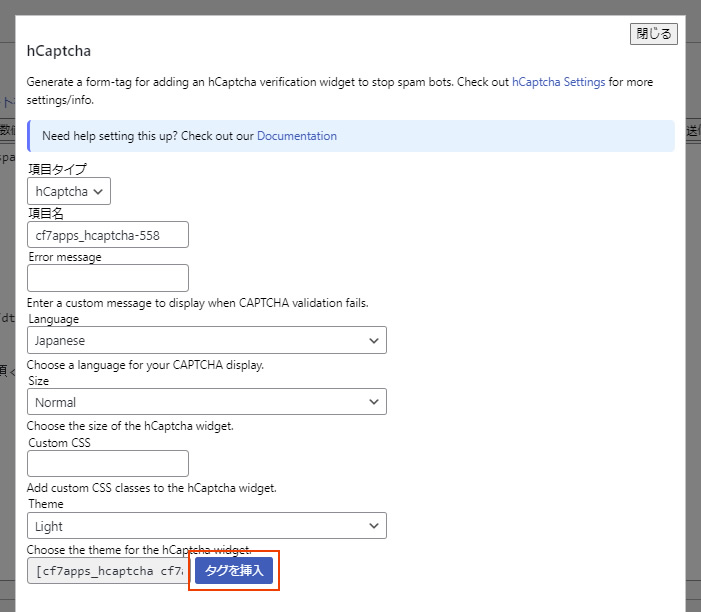This screenshot has width=701, height=612.
Task: Select the generated [cf7apps_hcaptcha tag code field
Action: (106, 571)
